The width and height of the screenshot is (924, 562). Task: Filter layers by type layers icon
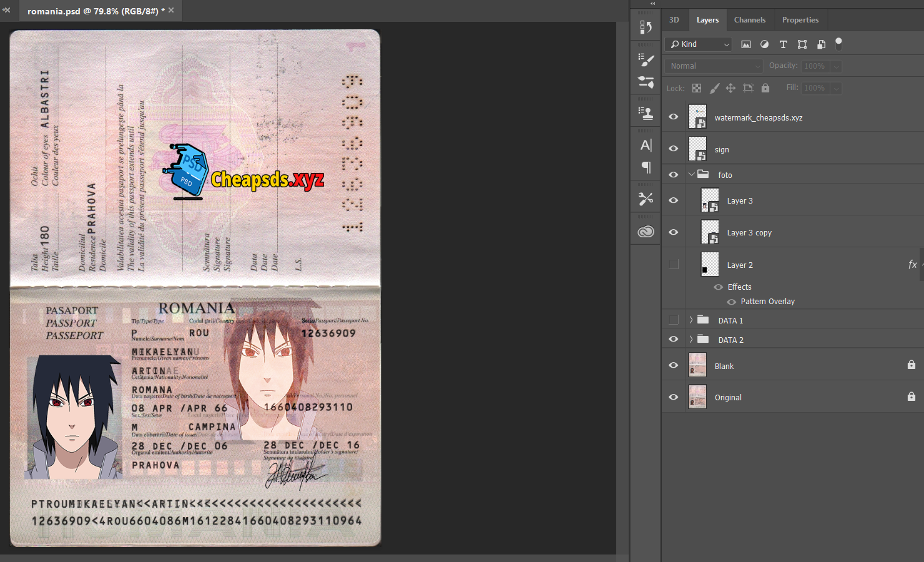(783, 44)
